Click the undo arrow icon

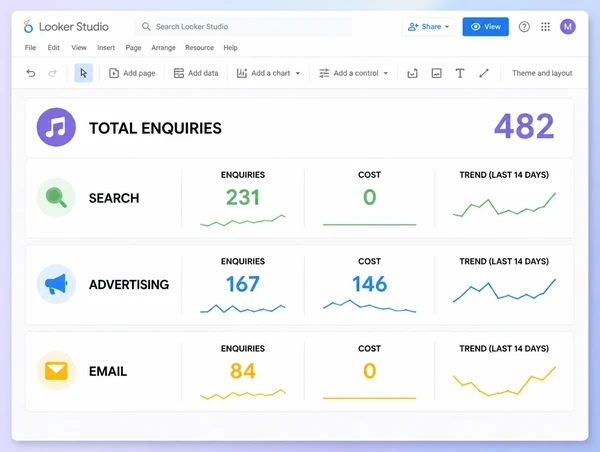click(31, 73)
